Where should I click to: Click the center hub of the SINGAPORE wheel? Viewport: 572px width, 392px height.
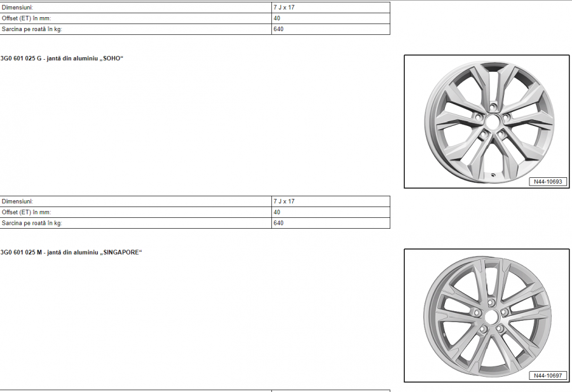(491, 316)
